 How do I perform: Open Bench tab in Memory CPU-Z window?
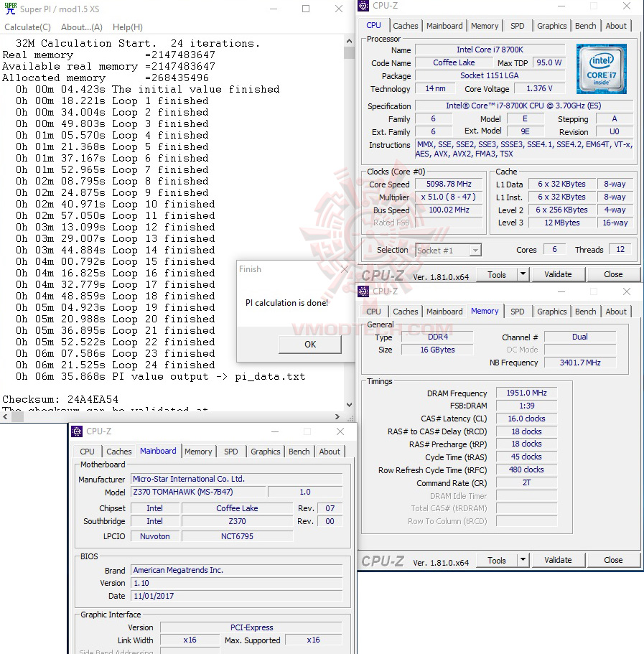pyautogui.click(x=585, y=311)
